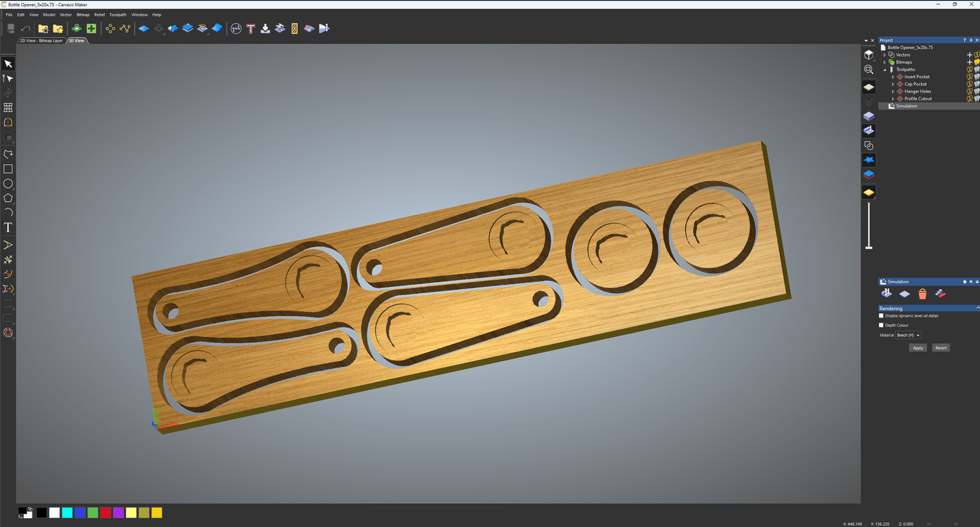Select the Text tool in left toolbar
This screenshot has width=980, height=527.
(8, 227)
